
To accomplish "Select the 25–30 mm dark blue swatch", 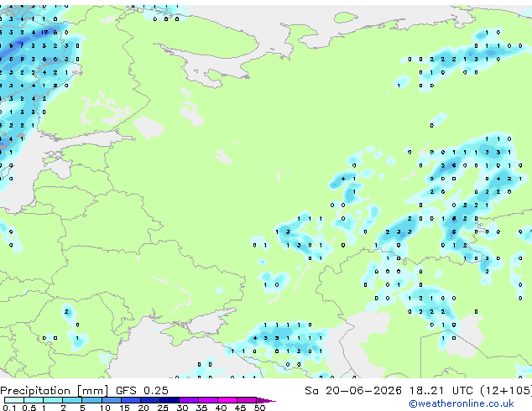I will [x=169, y=400].
